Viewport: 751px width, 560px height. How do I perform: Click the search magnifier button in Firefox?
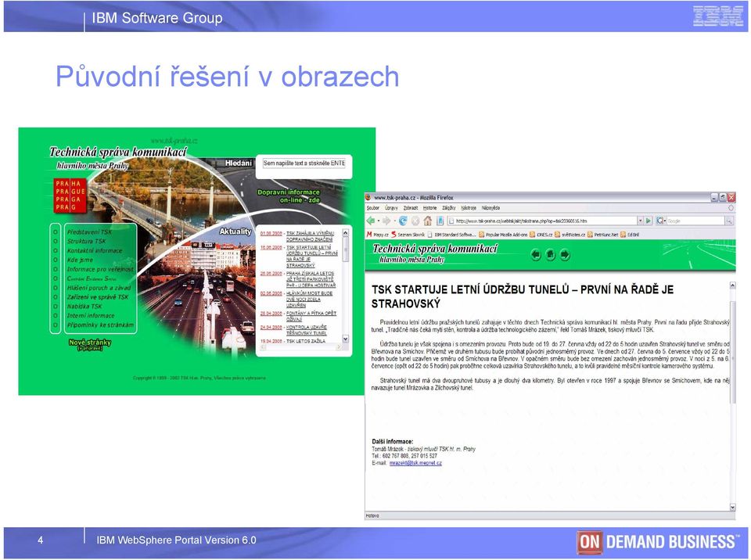tap(729, 221)
